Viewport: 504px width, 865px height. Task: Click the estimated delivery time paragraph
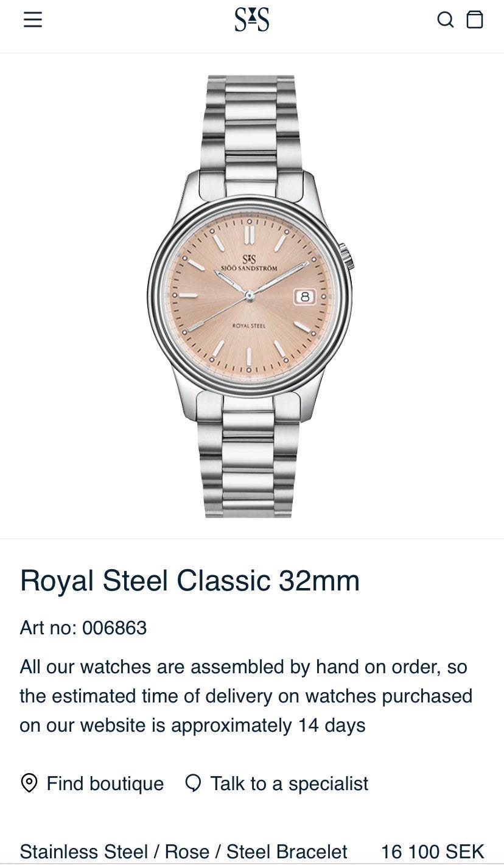246,696
